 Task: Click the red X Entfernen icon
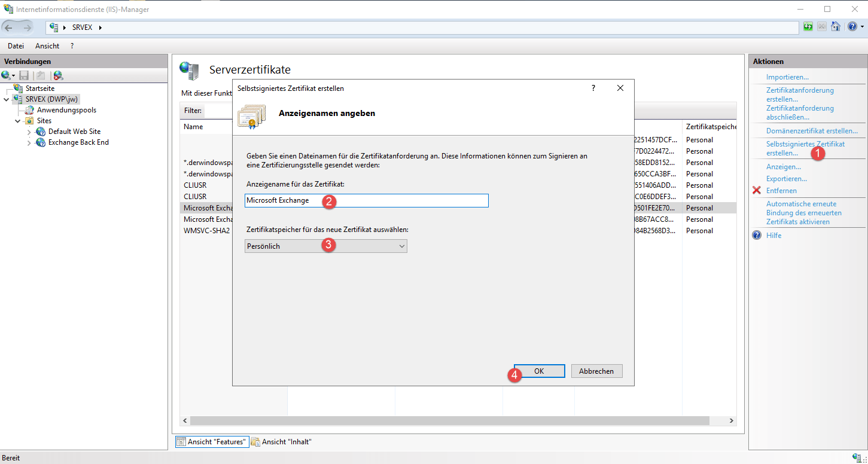tap(757, 191)
